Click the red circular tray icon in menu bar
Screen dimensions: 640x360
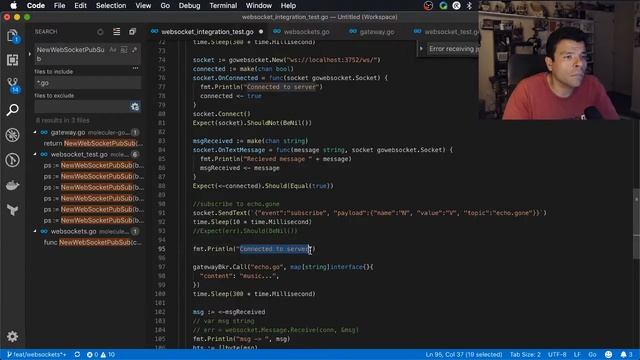pyautogui.click(x=428, y=6)
